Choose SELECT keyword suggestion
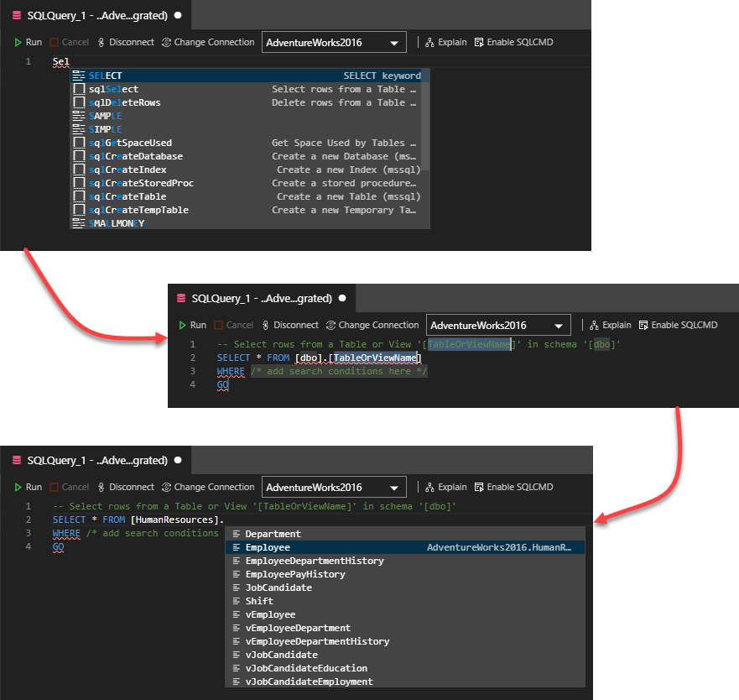 coord(250,76)
